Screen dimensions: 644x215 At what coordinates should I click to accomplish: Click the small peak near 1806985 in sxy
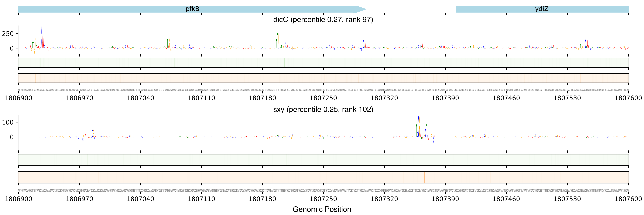93,133
